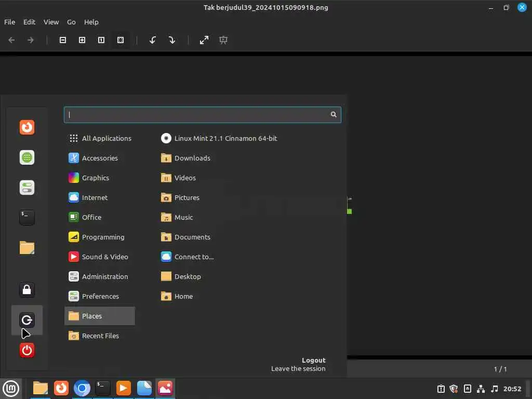Open the Desktop place

[181, 276]
